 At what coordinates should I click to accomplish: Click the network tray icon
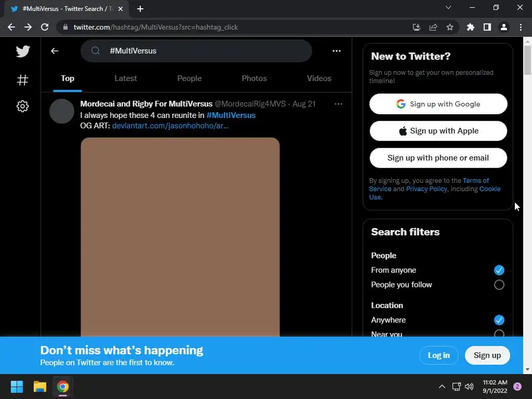click(x=456, y=387)
